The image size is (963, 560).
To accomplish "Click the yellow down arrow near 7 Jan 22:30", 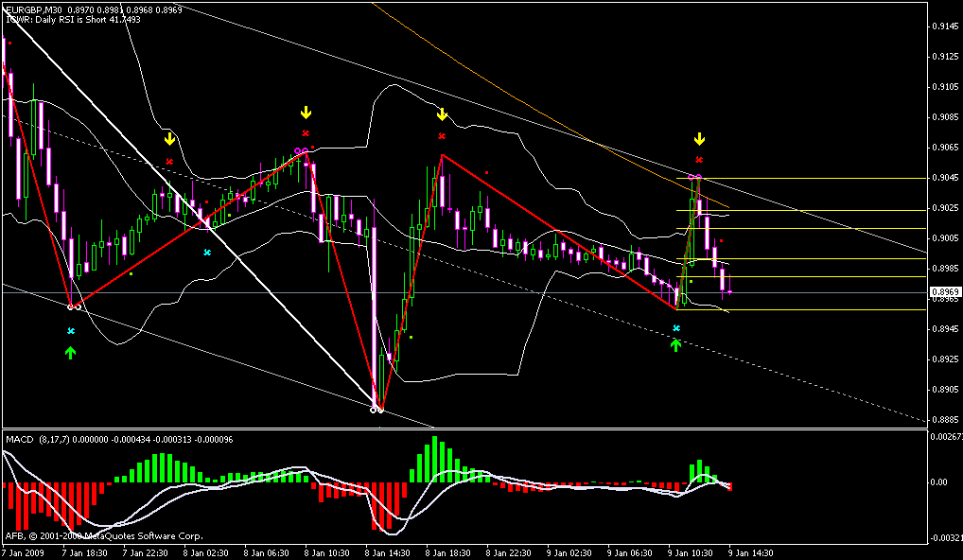I will (169, 139).
